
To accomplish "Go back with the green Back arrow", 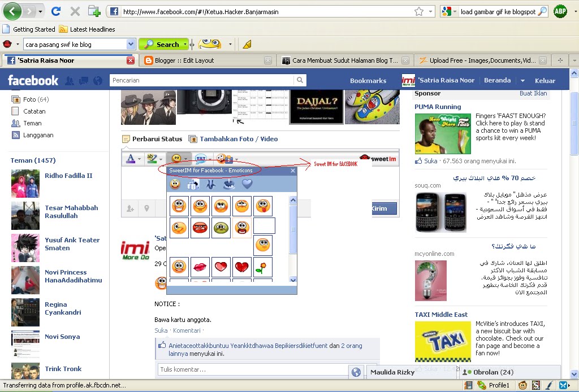I will (12, 11).
